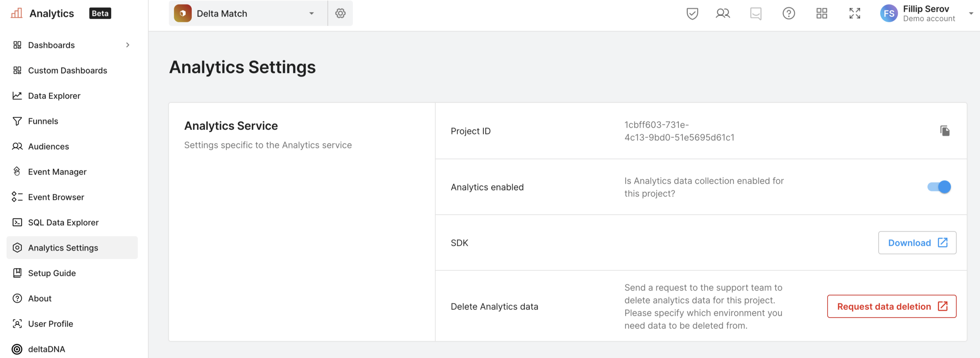Click the FS user avatar

[889, 14]
